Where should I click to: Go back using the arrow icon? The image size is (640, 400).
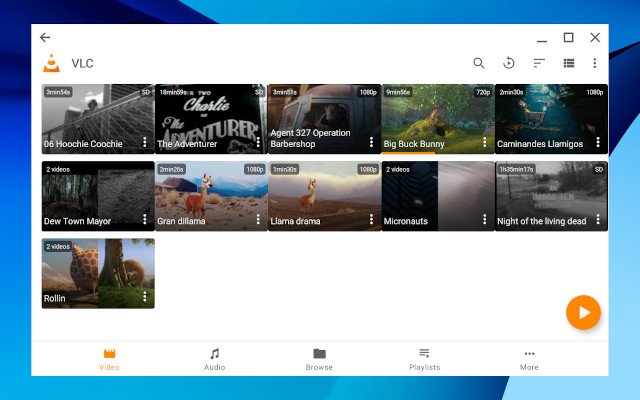tap(45, 38)
